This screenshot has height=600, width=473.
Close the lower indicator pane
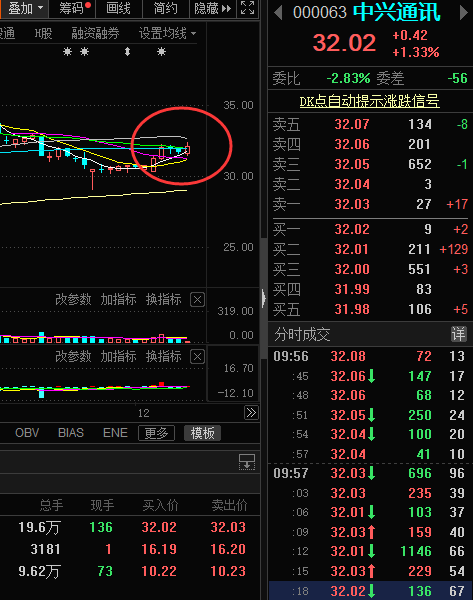[x=197, y=357]
